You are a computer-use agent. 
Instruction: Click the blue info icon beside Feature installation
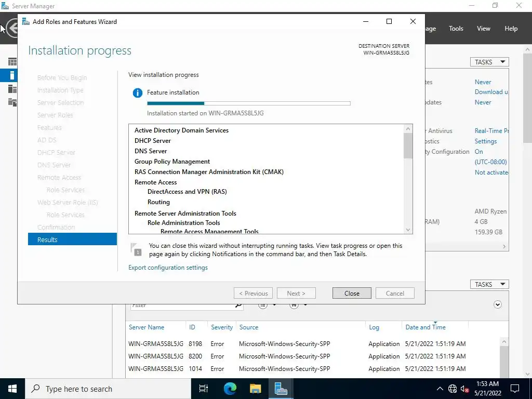pos(137,92)
